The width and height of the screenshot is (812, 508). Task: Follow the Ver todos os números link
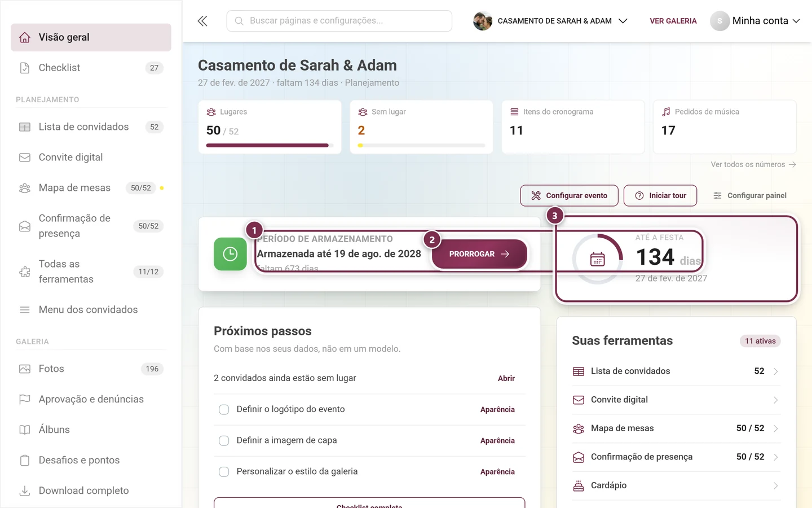pyautogui.click(x=753, y=164)
